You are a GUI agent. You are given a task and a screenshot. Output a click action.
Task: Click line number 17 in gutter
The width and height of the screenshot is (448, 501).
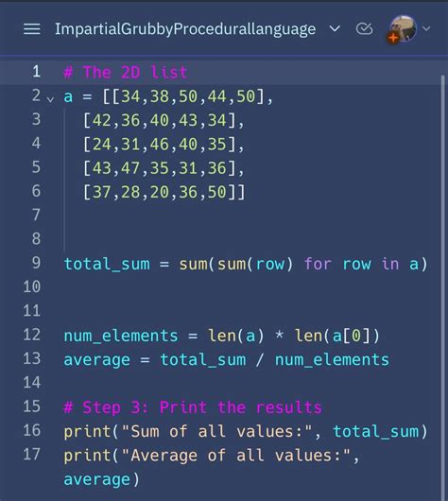pyautogui.click(x=32, y=454)
